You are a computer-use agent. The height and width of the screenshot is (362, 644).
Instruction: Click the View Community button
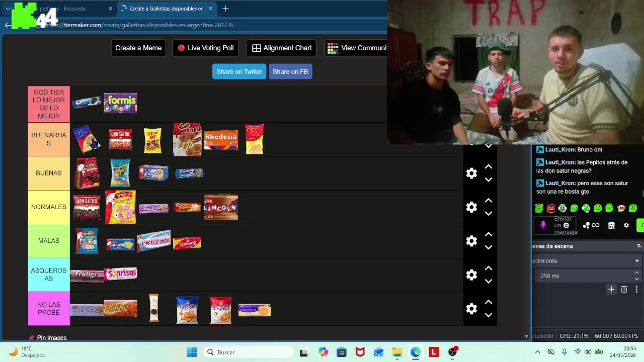pos(356,48)
